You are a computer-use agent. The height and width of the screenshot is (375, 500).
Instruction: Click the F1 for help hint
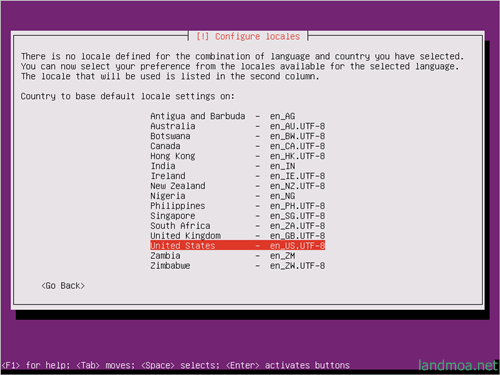36,365
